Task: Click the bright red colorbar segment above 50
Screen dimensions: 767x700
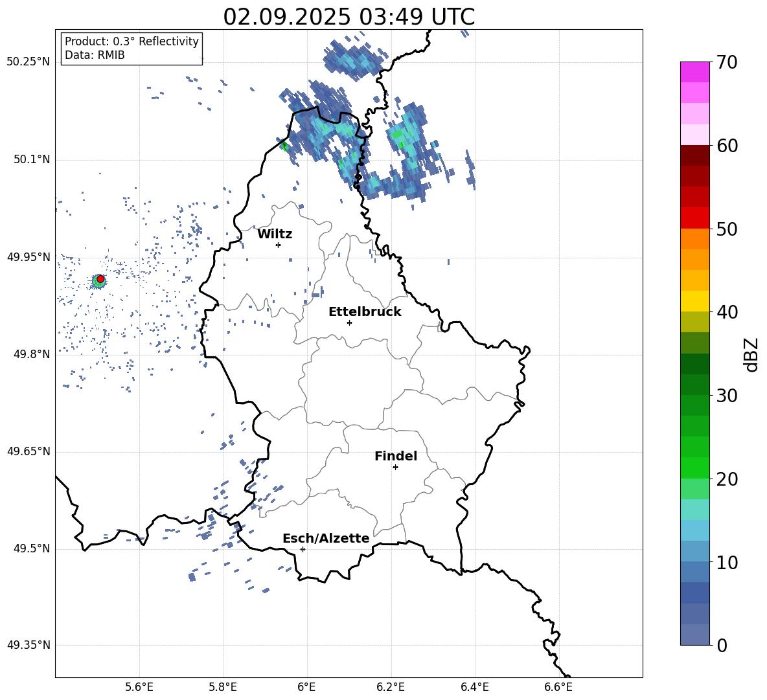Action: click(x=695, y=218)
